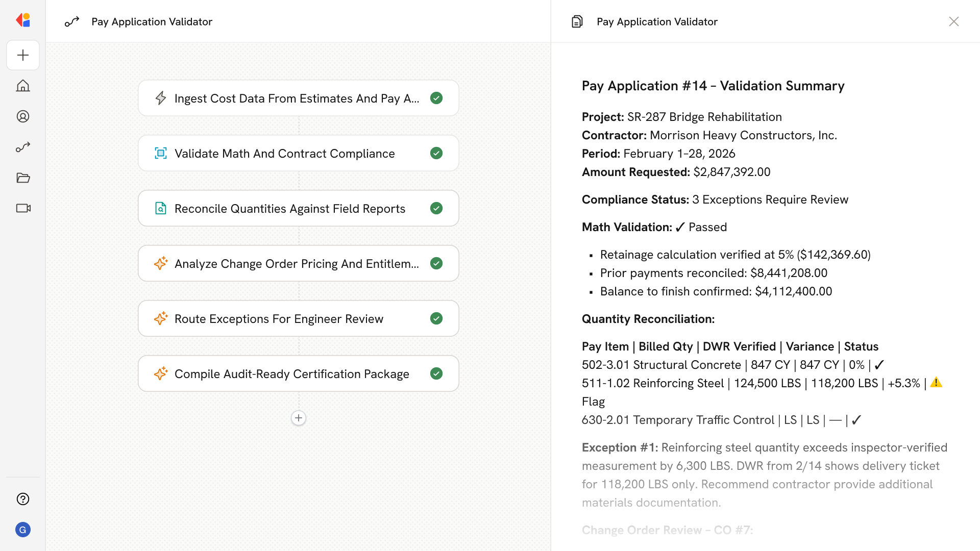Open Compile Audit-Ready Certification Package step
Screen dimensions: 980x551
[291, 374]
